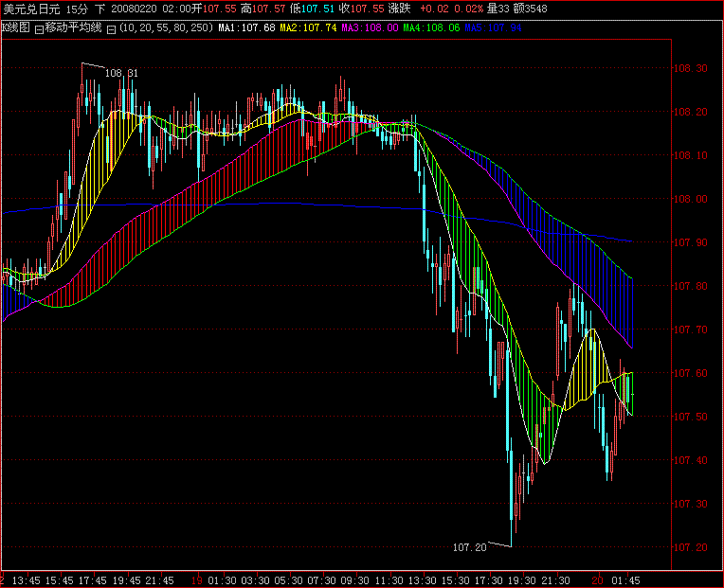The width and height of the screenshot is (724, 588).
Task: Click the 20080220 02:00 timestamp
Action: (x=150, y=9)
